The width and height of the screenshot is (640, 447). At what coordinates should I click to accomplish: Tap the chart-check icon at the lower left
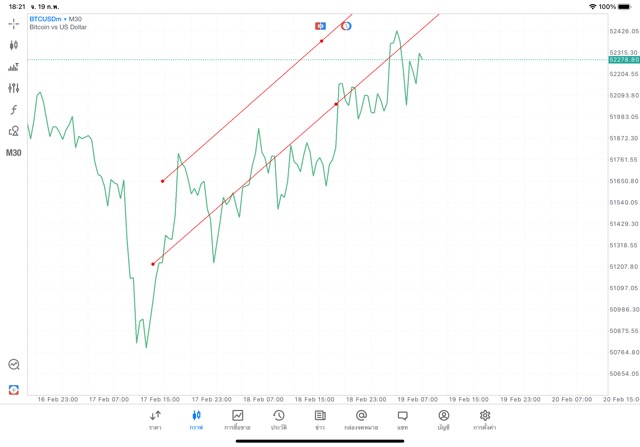(14, 365)
